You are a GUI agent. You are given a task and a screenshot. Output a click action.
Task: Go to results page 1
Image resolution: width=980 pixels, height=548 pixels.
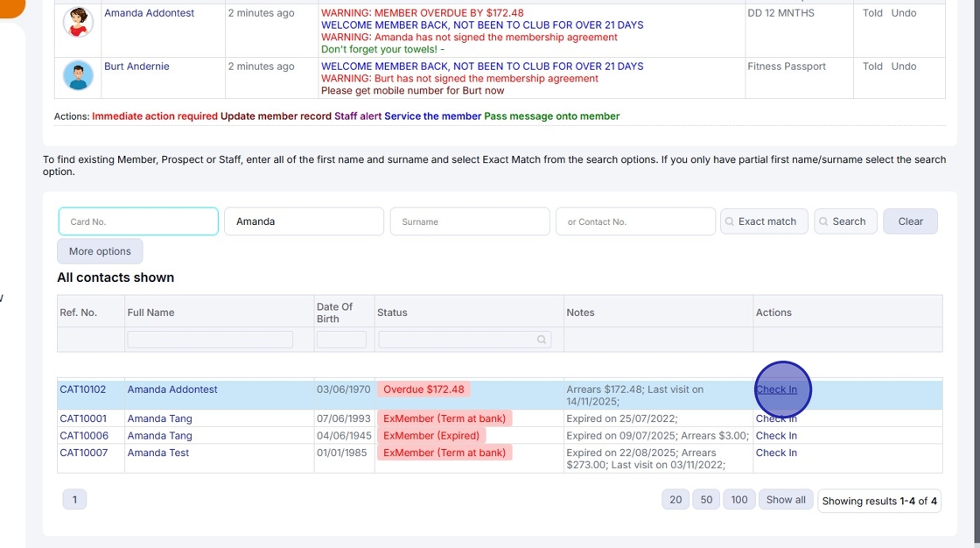coord(74,499)
